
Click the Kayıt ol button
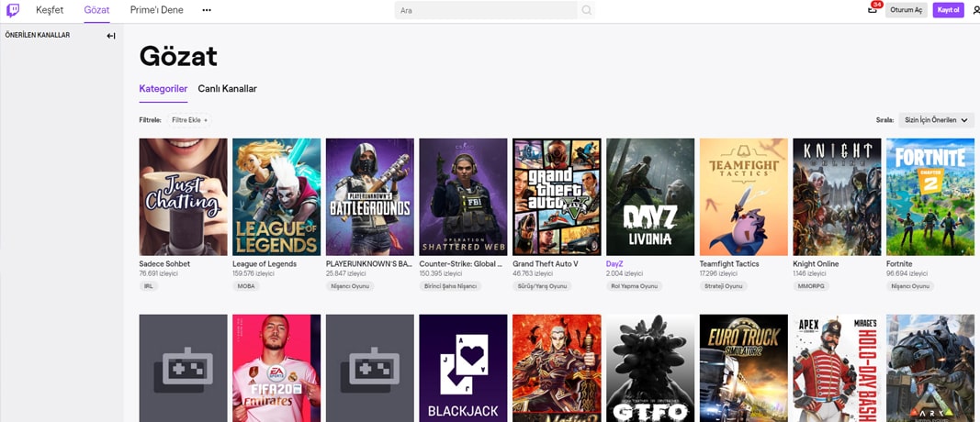tap(948, 10)
